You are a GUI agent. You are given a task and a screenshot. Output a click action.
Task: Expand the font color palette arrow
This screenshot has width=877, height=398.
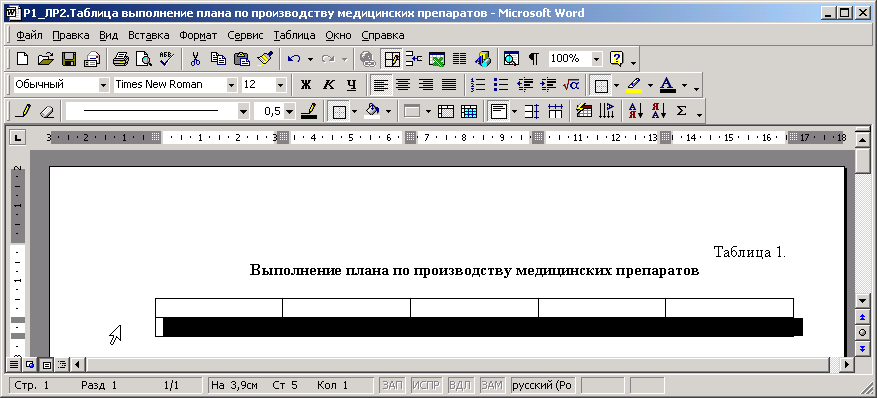685,85
